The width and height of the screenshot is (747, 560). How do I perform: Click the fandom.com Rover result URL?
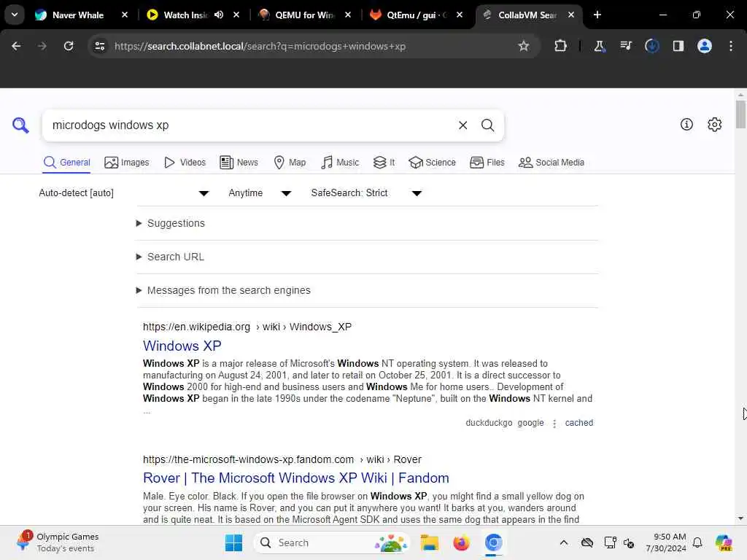tap(282, 459)
